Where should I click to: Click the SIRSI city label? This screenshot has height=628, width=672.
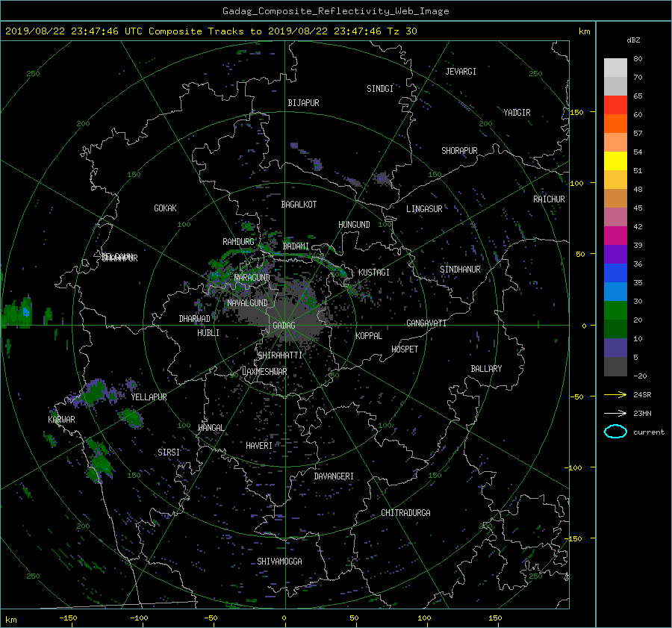pyautogui.click(x=169, y=453)
